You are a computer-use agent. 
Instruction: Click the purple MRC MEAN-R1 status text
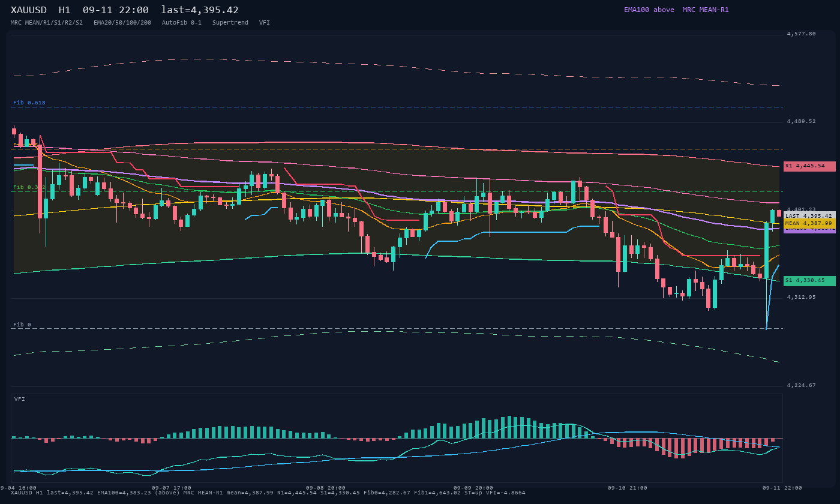tap(706, 10)
